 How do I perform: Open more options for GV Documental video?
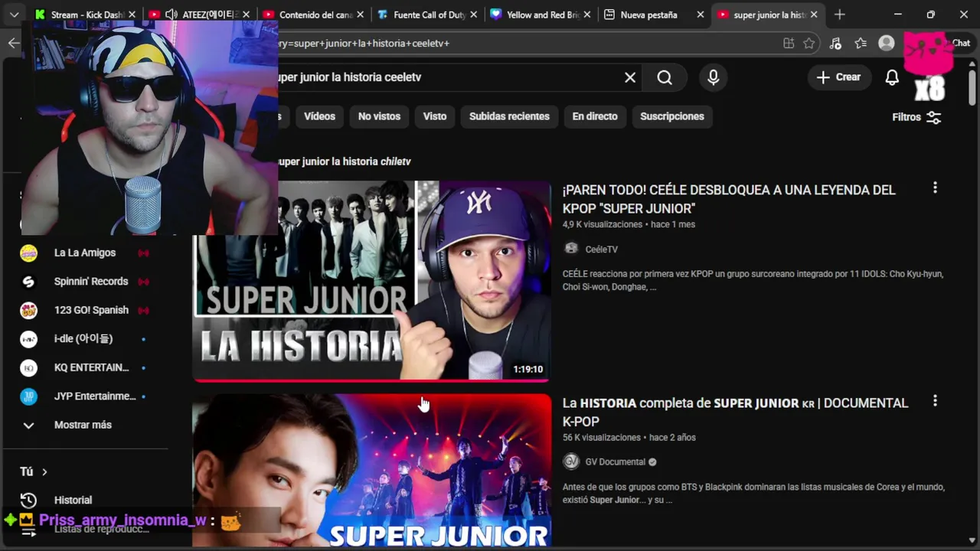tap(935, 401)
